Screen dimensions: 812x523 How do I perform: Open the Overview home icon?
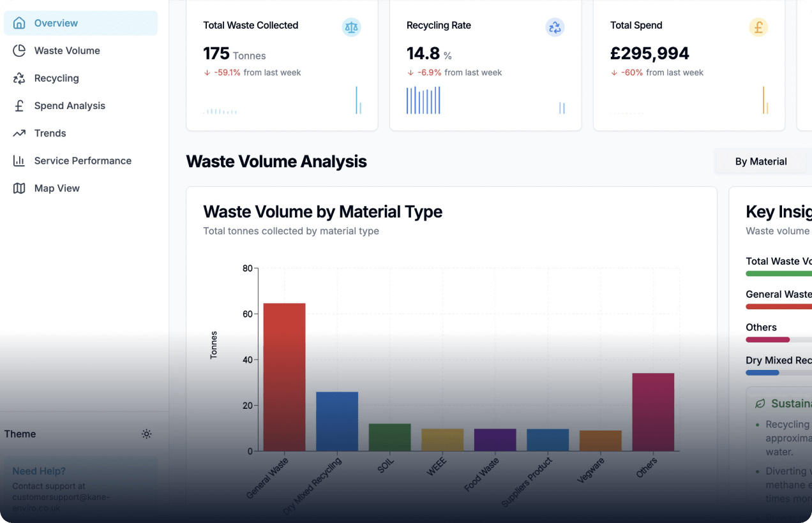click(x=19, y=23)
